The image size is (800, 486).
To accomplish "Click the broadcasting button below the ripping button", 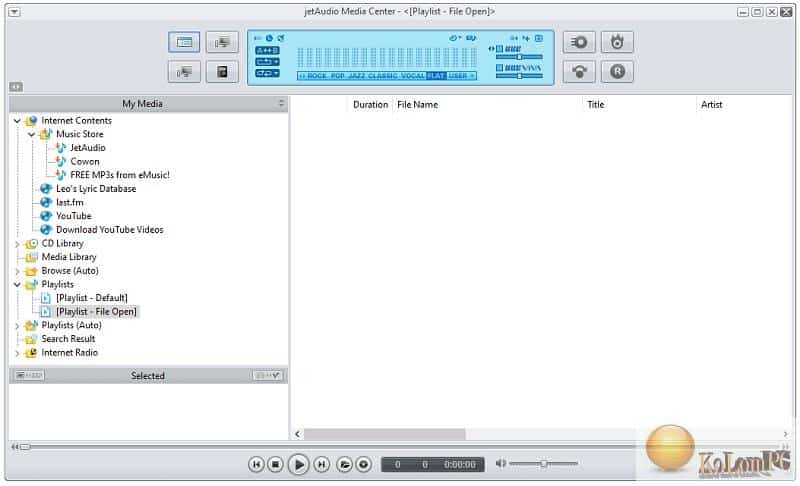I will 579,71.
